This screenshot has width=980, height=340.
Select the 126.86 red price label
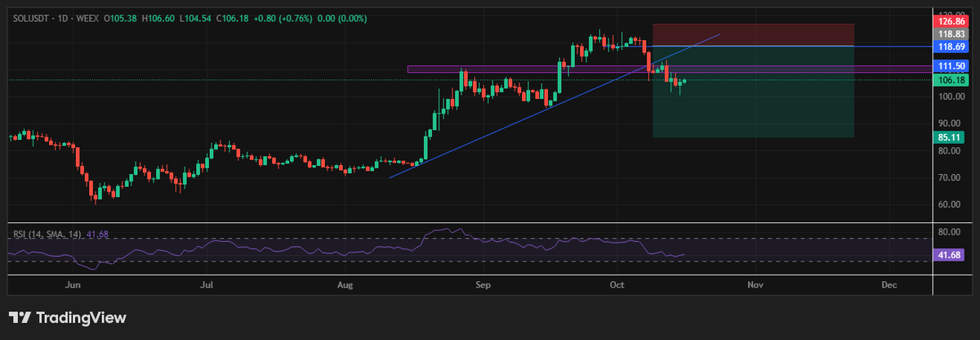952,21
